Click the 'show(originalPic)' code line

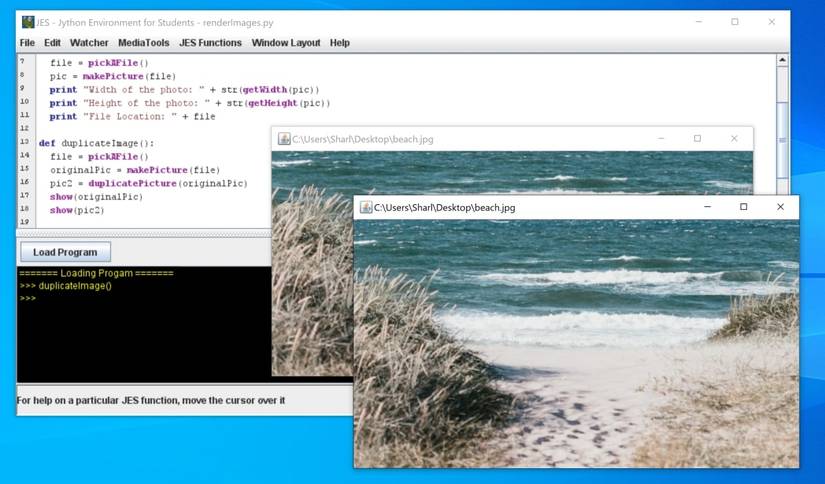(96, 197)
